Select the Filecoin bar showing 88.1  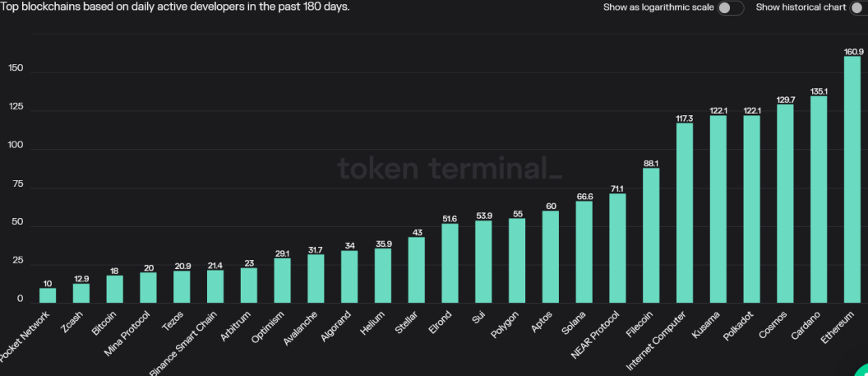coord(651,235)
